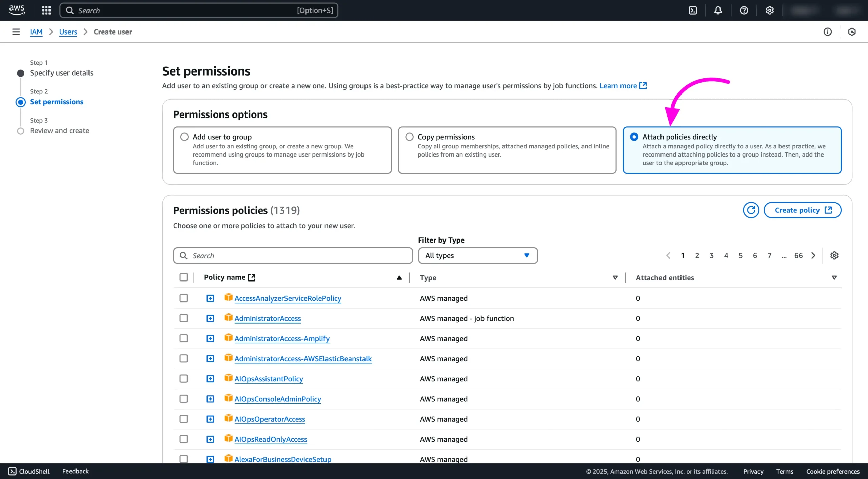Image resolution: width=868 pixels, height=479 pixels.
Task: Click the policies Search input field
Action: [x=293, y=255]
